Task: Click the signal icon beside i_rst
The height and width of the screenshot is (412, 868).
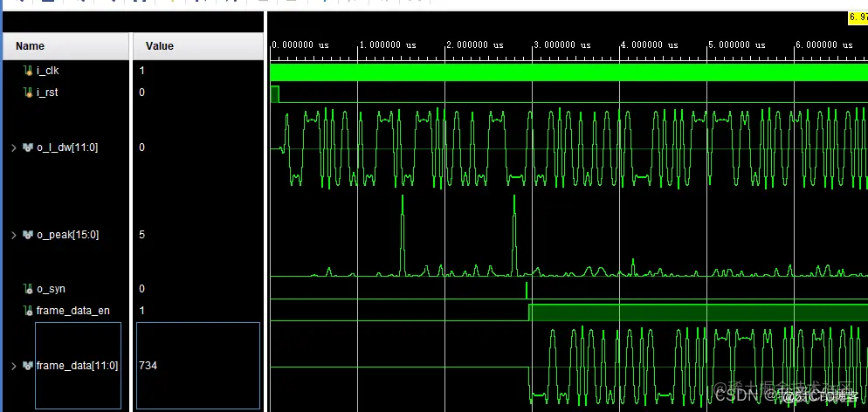Action: tap(29, 93)
